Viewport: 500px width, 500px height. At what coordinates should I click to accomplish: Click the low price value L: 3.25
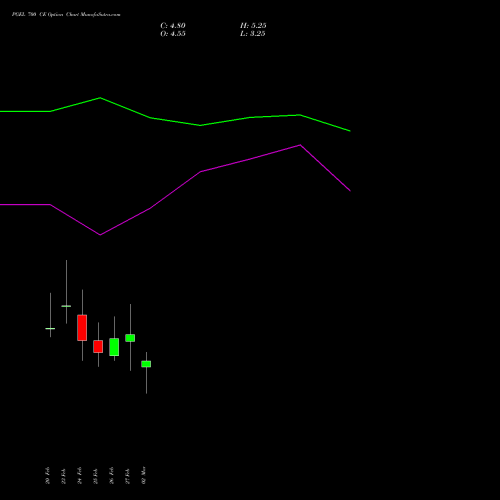(x=253, y=34)
